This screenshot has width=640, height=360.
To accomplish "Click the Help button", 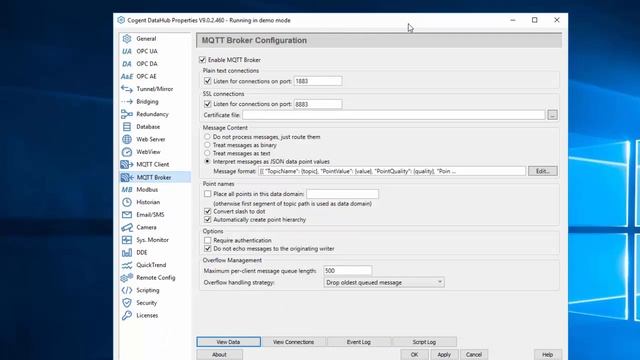I will (548, 355).
